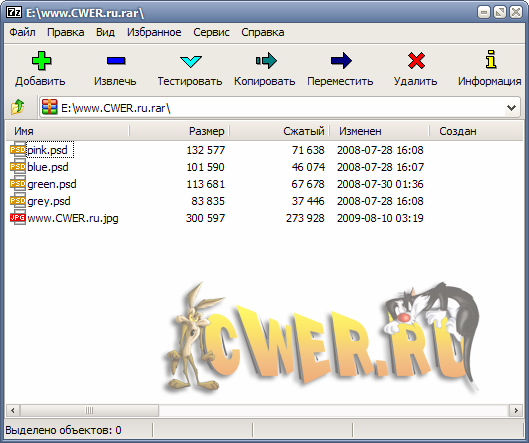Click the PSD icon of grey.psd

pyautogui.click(x=18, y=201)
